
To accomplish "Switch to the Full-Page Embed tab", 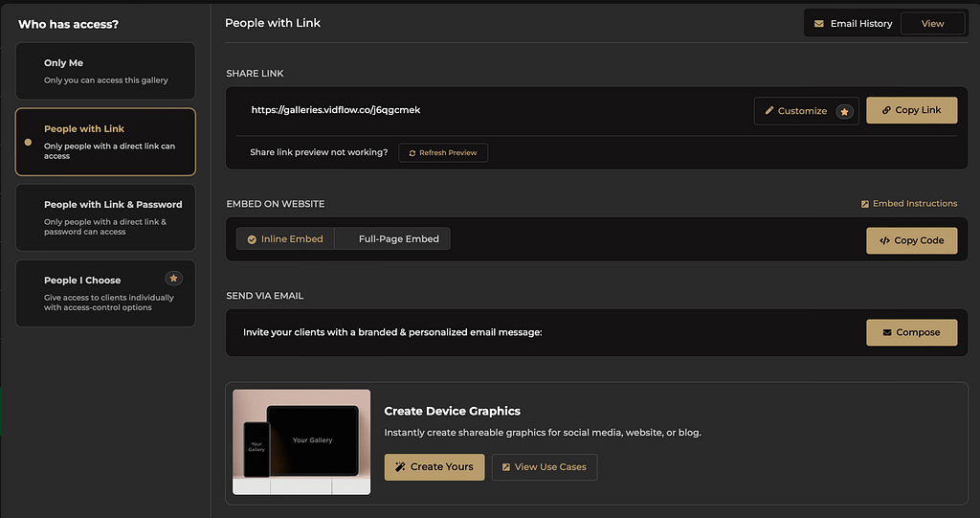I will (392, 239).
